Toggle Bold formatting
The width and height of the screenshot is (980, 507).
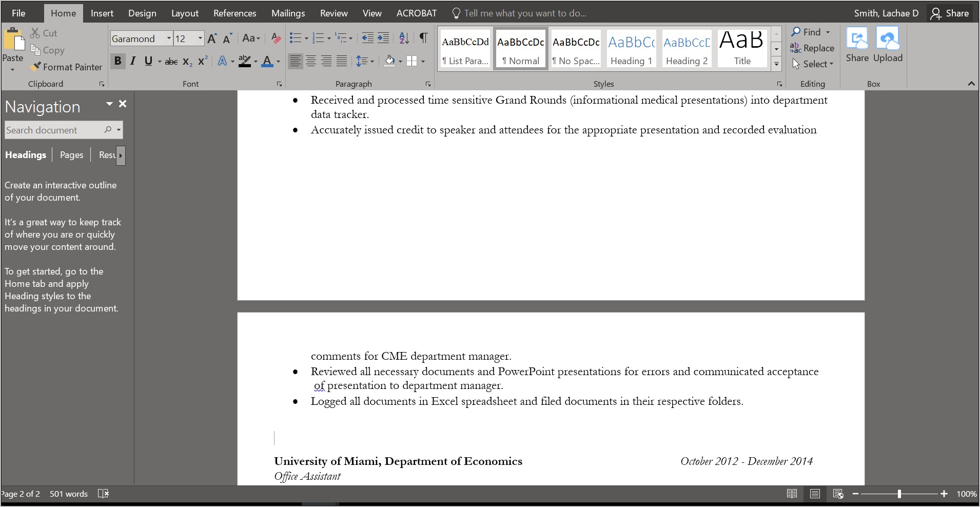coord(117,62)
